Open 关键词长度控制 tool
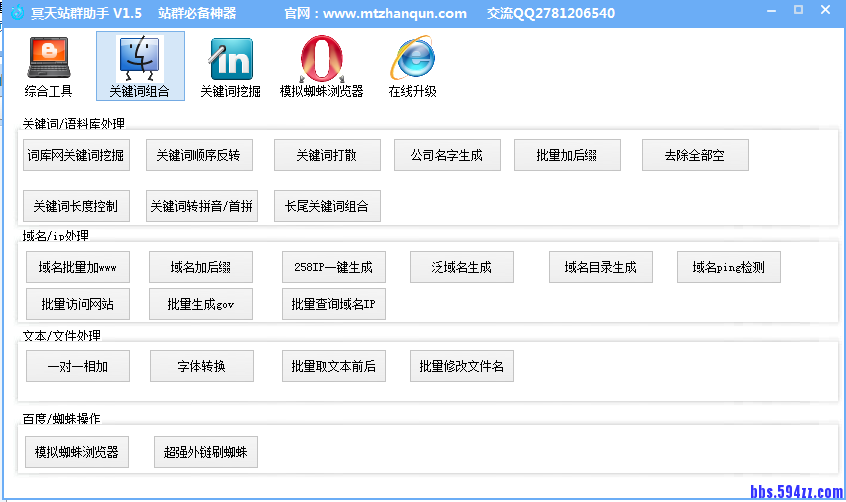 click(76, 206)
